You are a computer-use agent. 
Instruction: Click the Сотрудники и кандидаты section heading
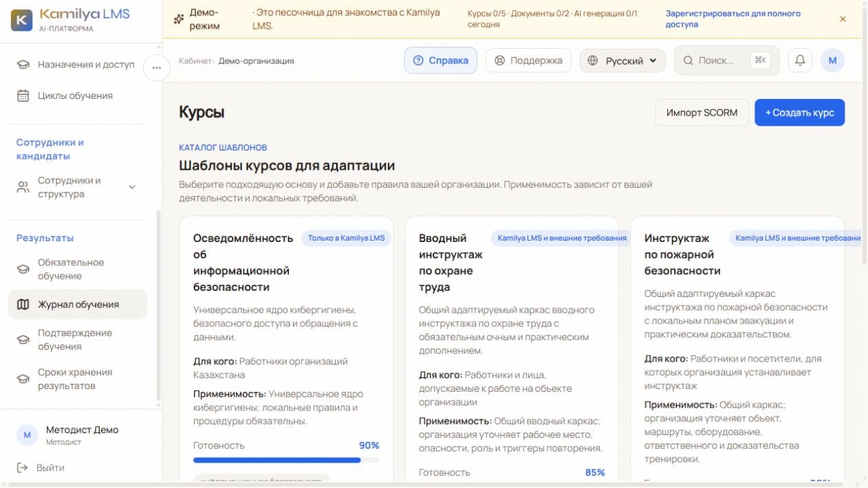click(50, 149)
